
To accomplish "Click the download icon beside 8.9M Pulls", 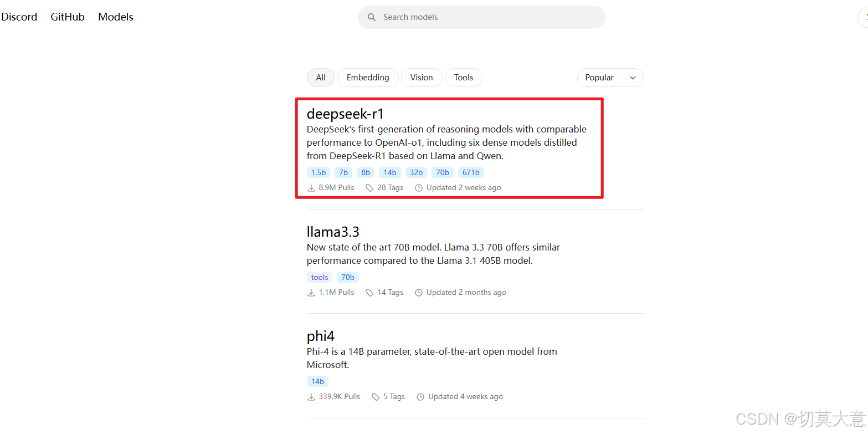I will click(x=311, y=188).
